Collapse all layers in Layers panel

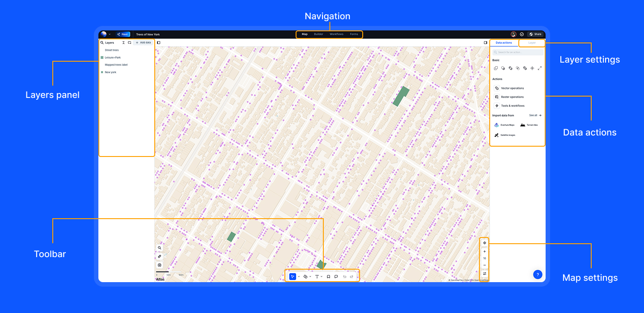[x=123, y=43]
